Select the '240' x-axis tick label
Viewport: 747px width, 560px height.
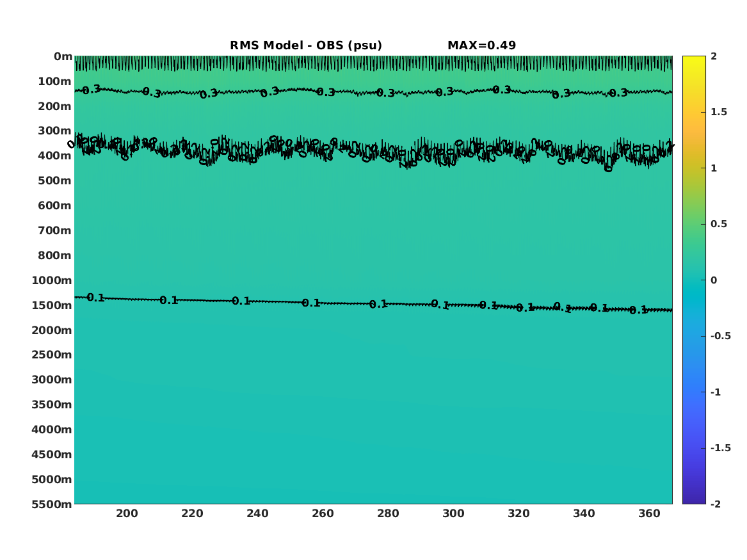pyautogui.click(x=257, y=514)
